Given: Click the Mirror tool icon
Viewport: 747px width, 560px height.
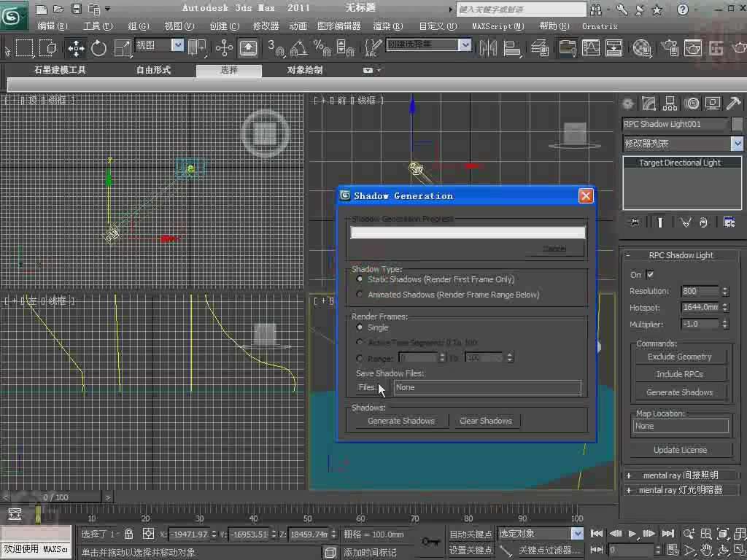Looking at the screenshot, I should pyautogui.click(x=488, y=47).
